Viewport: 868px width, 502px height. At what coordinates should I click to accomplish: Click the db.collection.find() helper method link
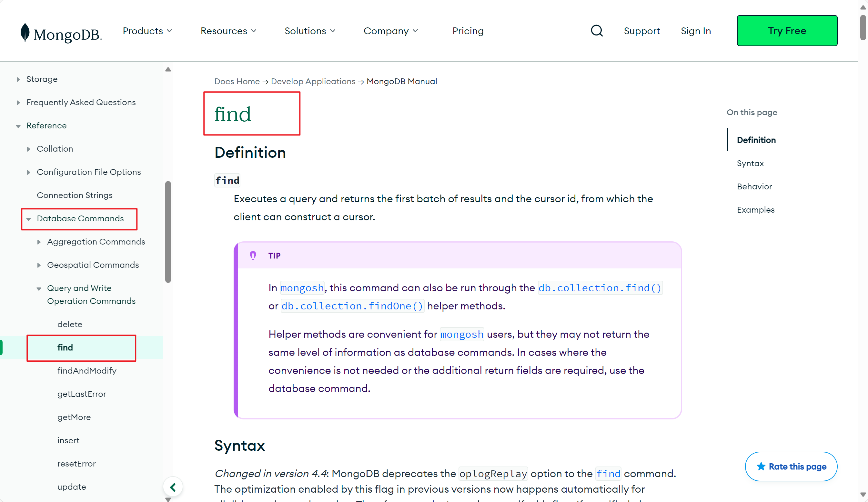tap(599, 287)
